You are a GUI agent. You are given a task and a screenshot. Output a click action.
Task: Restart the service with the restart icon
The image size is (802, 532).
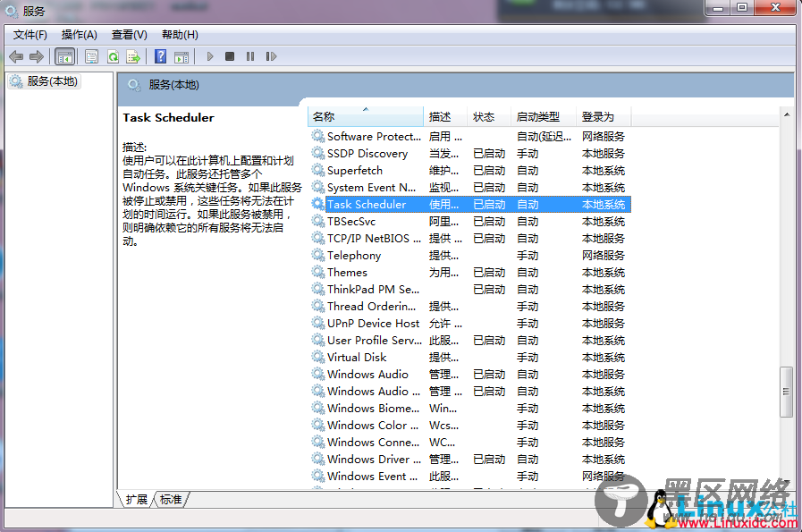(x=271, y=56)
